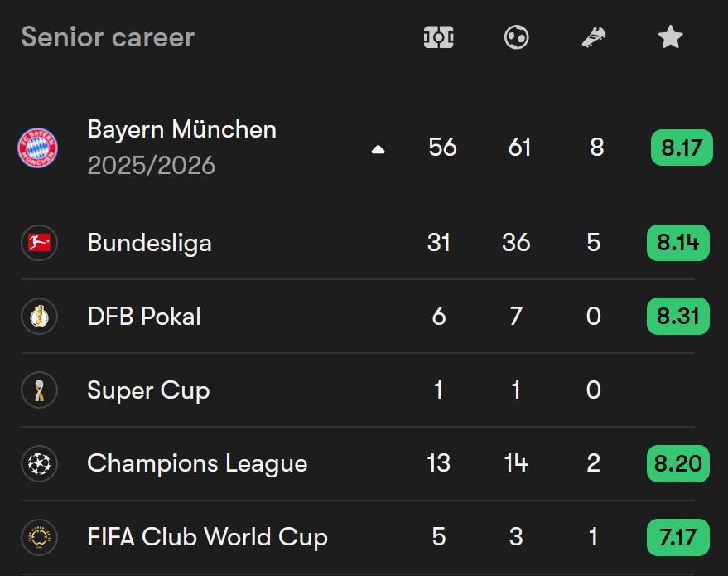This screenshot has height=576, width=728.
Task: Click the Senior career heading
Action: click(x=108, y=37)
